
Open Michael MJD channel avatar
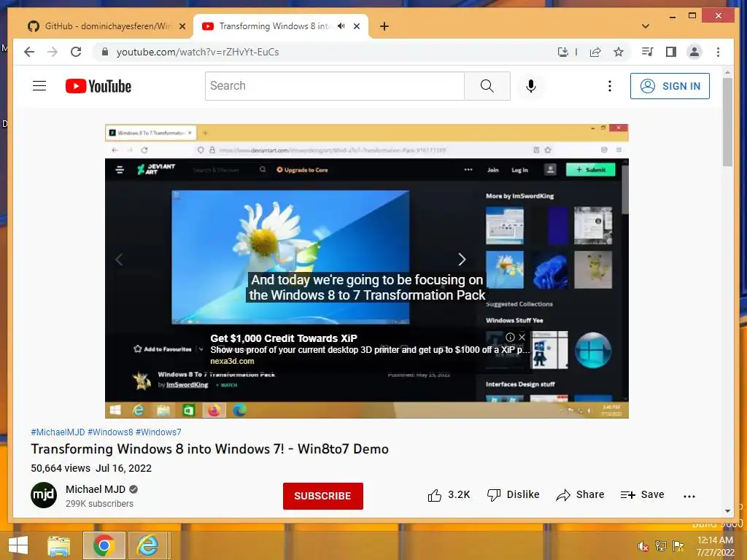(x=44, y=495)
